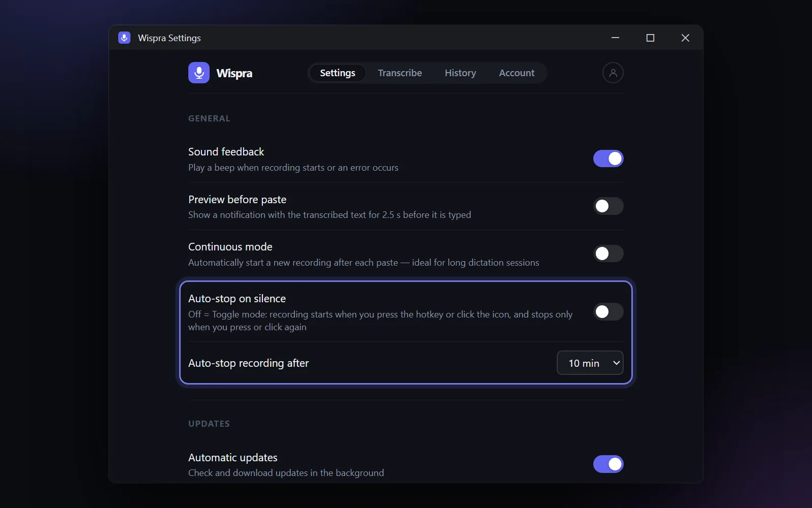Click the 'Show a notification with the transcribed text' description
The height and width of the screenshot is (508, 812).
coord(330,215)
